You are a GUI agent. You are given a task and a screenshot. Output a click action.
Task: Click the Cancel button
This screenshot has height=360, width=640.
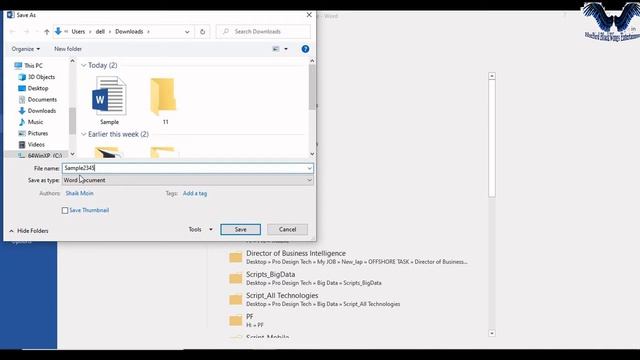pyautogui.click(x=287, y=229)
